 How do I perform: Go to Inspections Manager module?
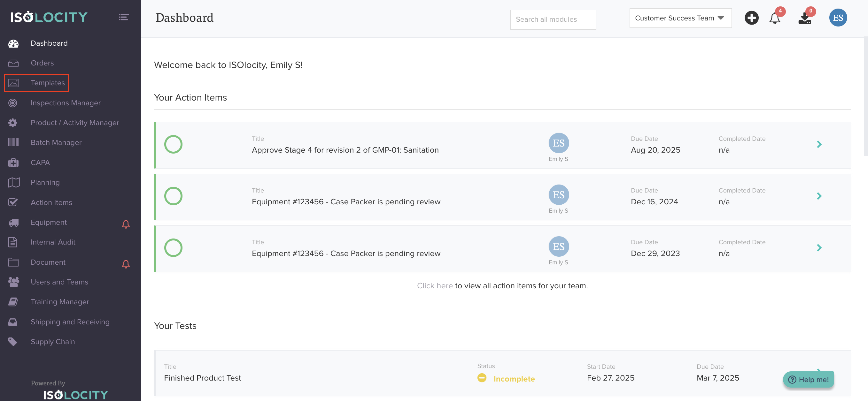(66, 103)
